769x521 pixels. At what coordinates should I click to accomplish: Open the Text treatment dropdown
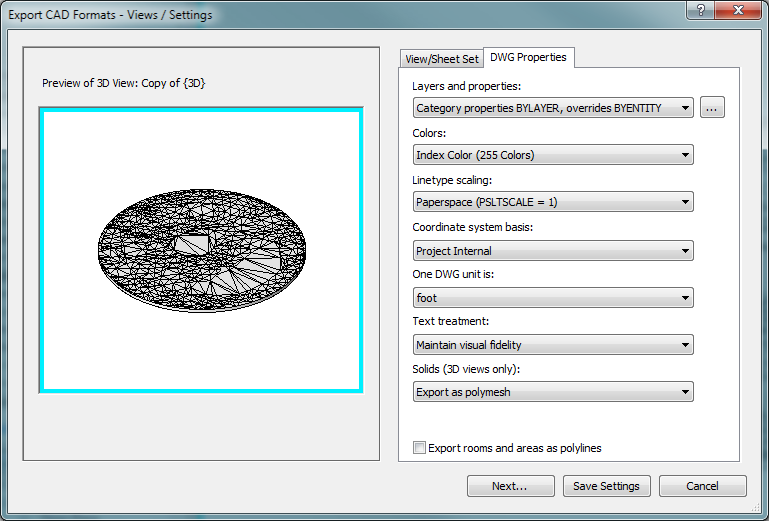553,345
